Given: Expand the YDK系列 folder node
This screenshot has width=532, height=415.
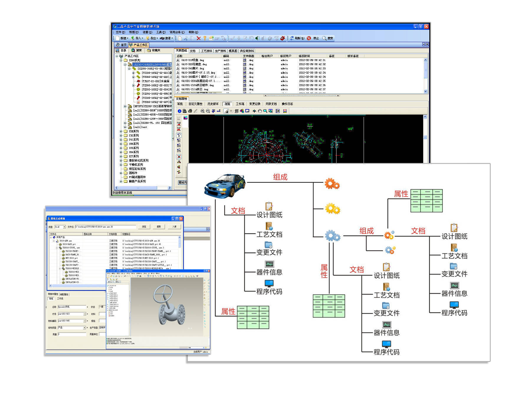Looking at the screenshot, I should (121, 131).
